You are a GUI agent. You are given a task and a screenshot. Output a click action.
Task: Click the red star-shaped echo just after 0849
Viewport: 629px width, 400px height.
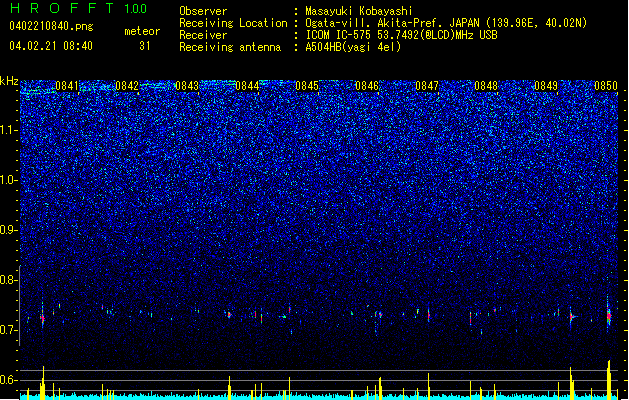coord(572,317)
